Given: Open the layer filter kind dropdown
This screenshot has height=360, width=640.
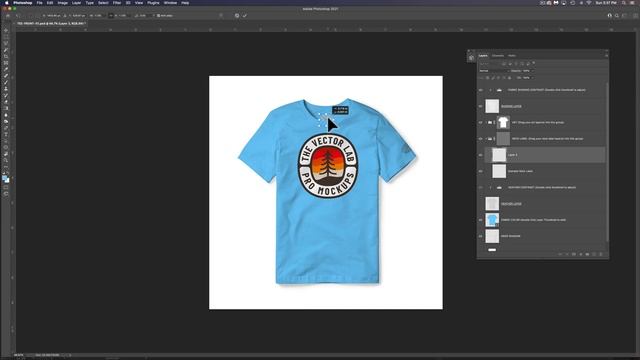Looking at the screenshot, I should tap(489, 64).
